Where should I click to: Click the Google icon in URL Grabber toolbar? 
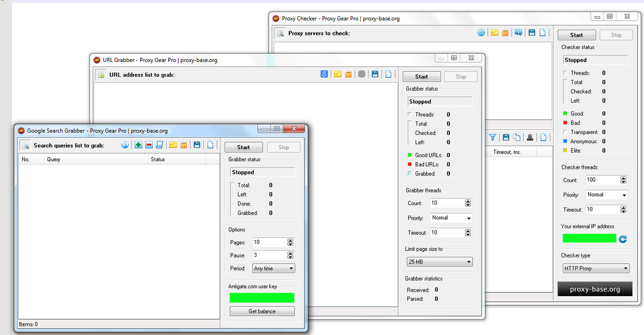point(325,75)
